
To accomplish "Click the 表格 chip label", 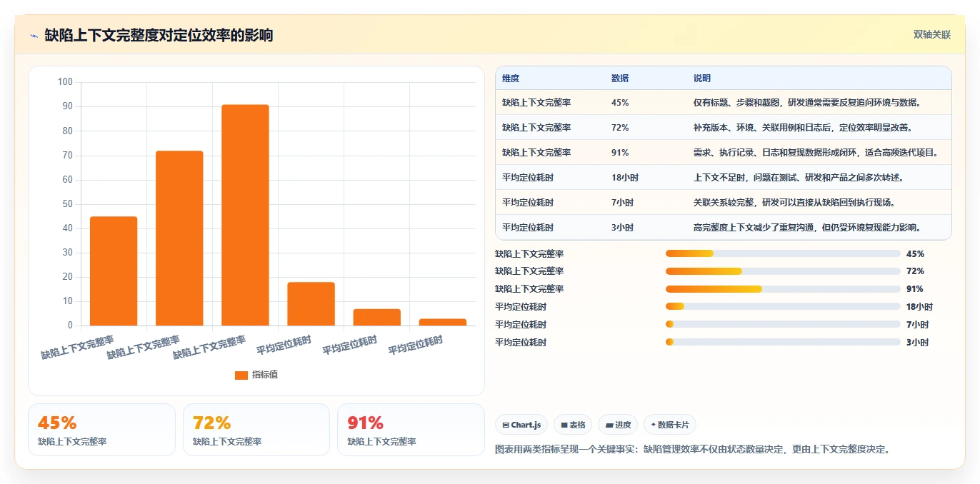I will 577,425.
